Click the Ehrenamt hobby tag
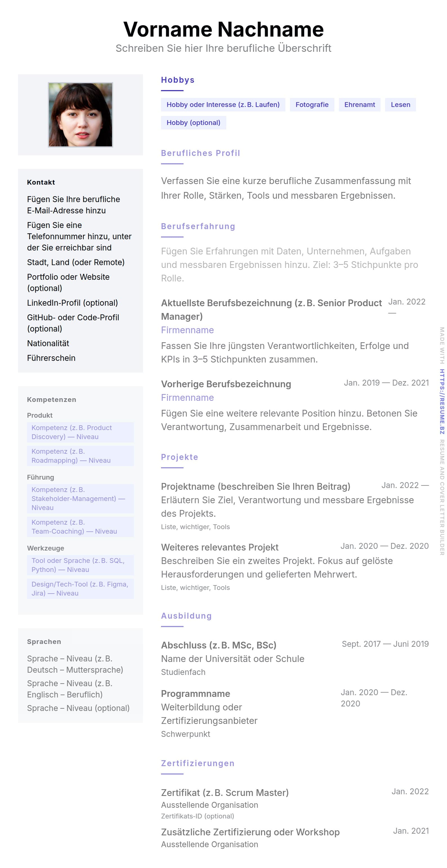Screen dimensions: 447x868 click(359, 104)
